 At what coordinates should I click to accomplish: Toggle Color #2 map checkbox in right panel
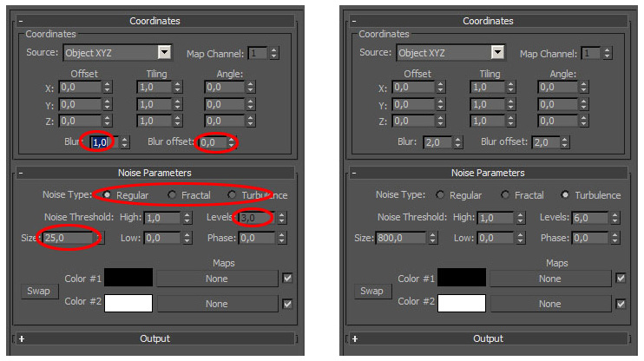(x=621, y=304)
